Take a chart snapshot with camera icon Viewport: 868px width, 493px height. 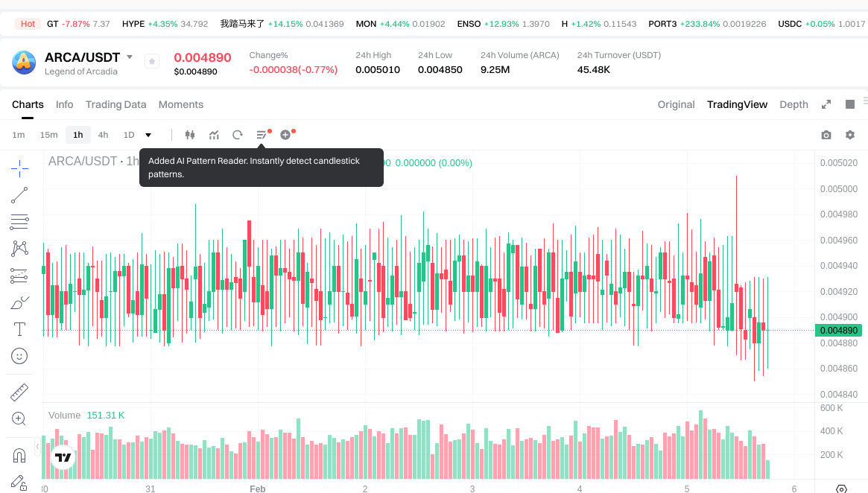coord(826,135)
